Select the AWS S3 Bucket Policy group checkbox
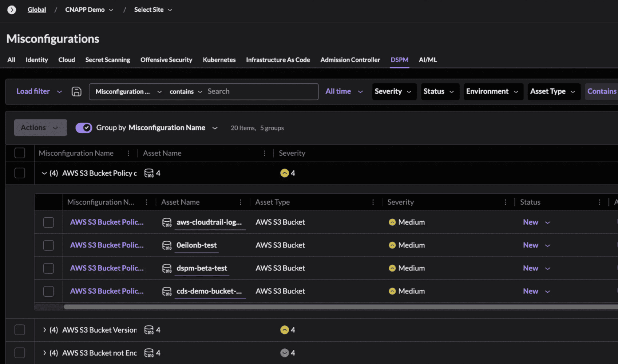This screenshot has width=618, height=364. tap(20, 173)
